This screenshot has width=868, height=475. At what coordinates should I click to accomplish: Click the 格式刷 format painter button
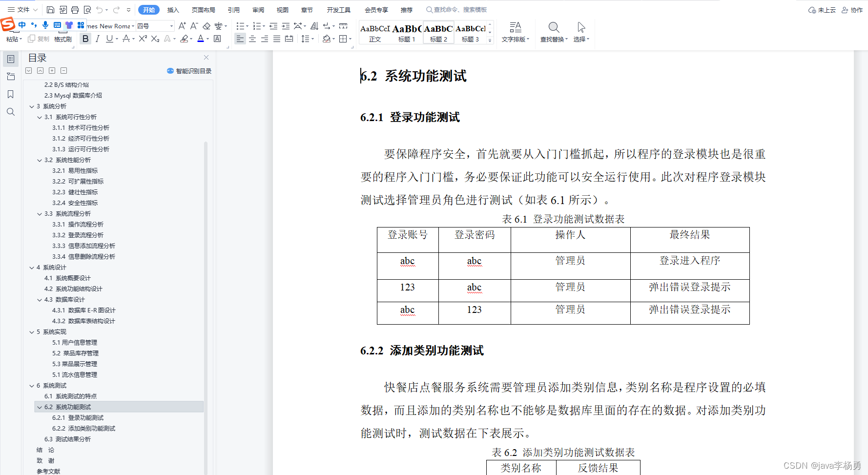pos(63,39)
